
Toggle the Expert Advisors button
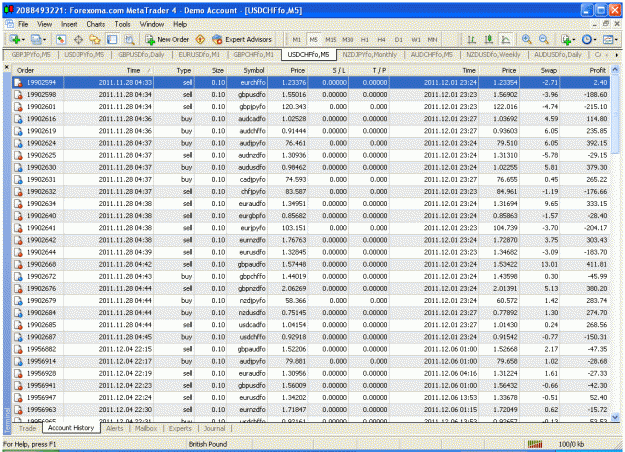(x=242, y=39)
